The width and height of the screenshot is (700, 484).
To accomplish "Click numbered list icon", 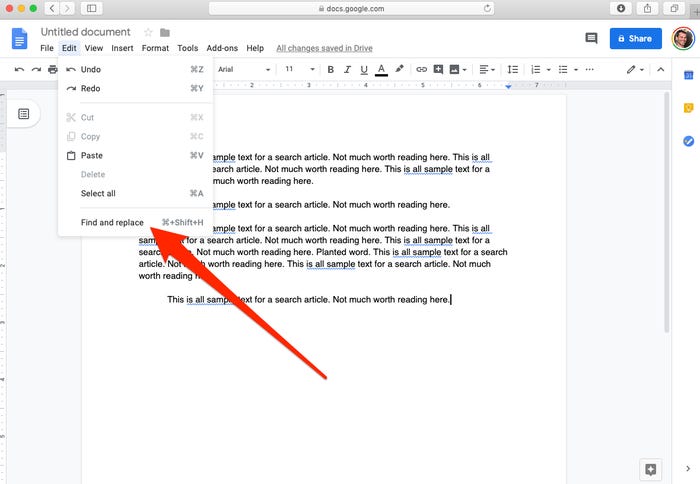I will point(535,69).
